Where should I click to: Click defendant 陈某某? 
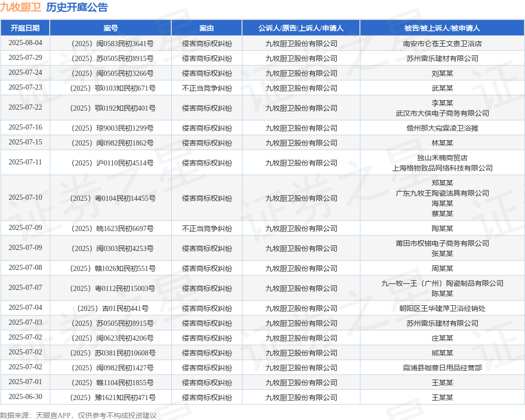[442, 293]
